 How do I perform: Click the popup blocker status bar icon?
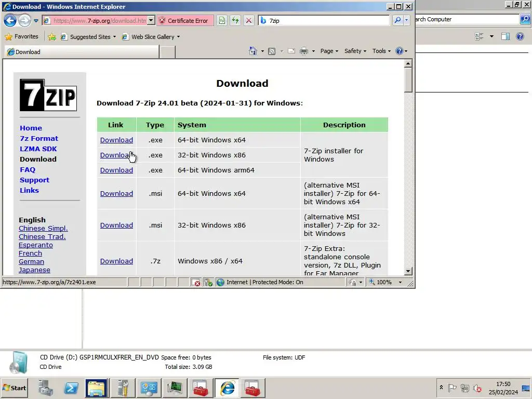coord(195,282)
